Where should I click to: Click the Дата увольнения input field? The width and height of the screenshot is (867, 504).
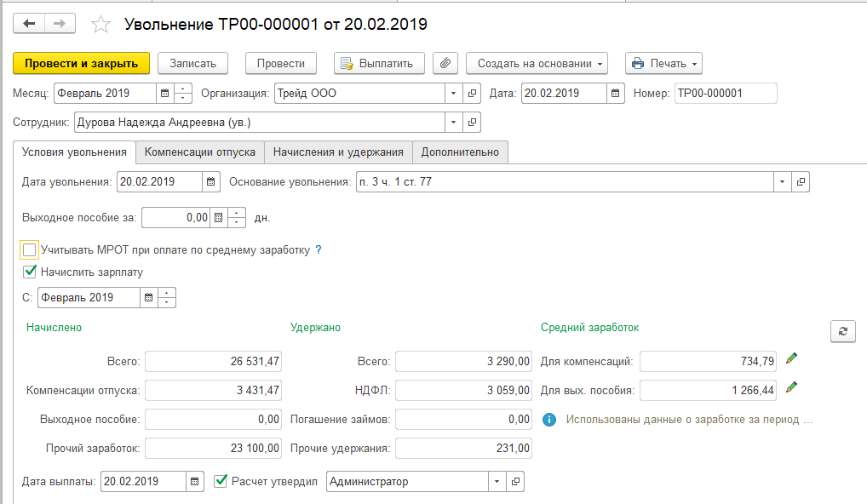coord(159,182)
